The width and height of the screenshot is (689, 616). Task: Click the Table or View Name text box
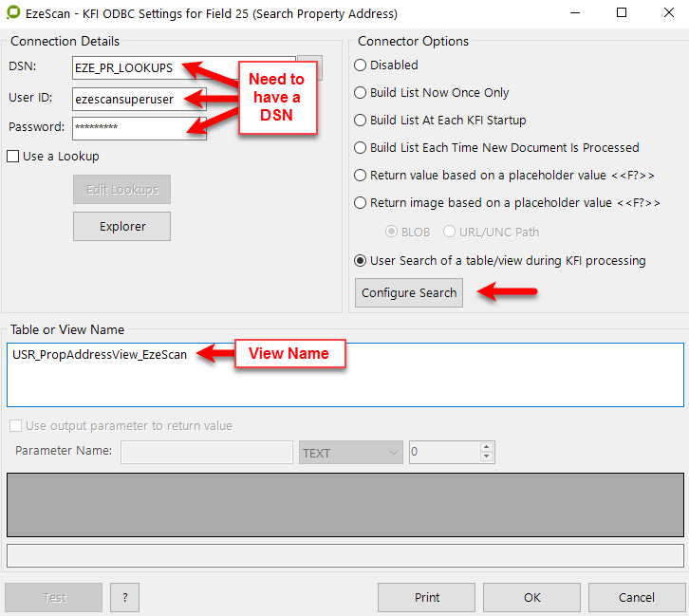tap(344, 374)
